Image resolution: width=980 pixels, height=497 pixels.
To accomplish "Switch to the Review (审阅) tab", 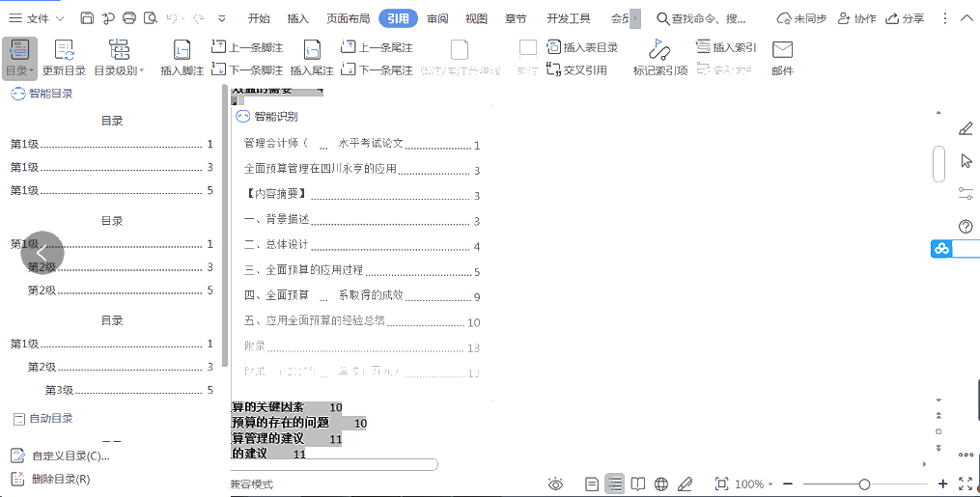I will 437,18.
